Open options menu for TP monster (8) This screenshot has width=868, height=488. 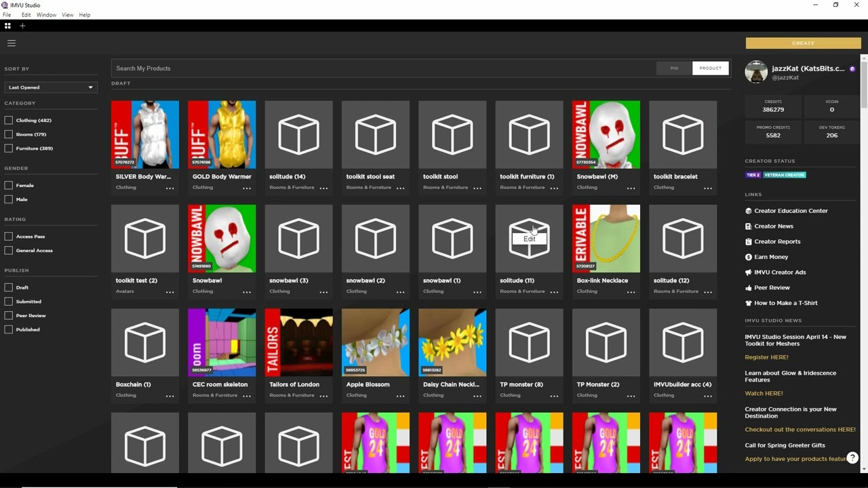click(554, 396)
